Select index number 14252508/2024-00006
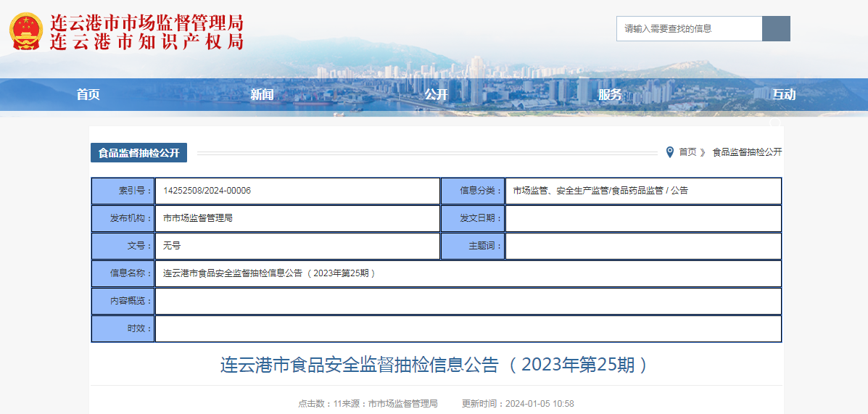Viewport: 868px width, 414px height. tap(207, 191)
